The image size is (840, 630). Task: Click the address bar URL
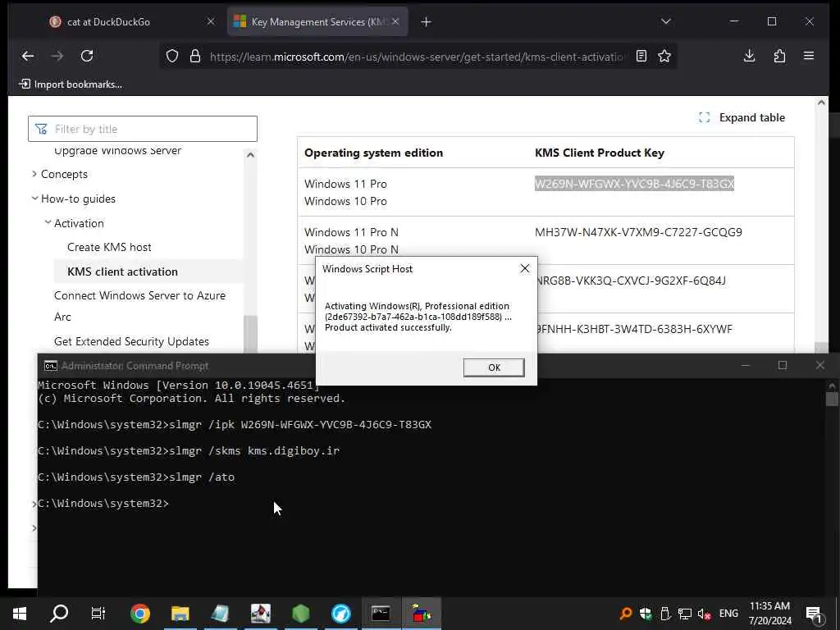pyautogui.click(x=416, y=57)
